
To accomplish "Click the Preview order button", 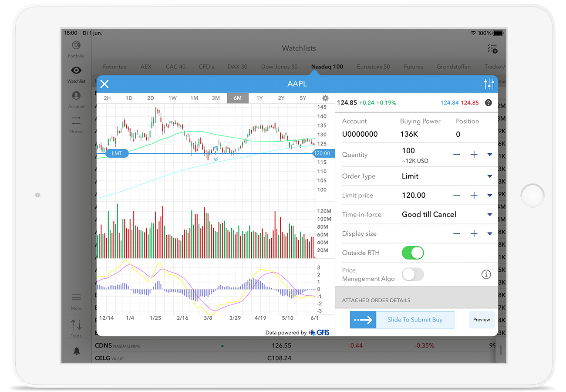I will [x=482, y=320].
